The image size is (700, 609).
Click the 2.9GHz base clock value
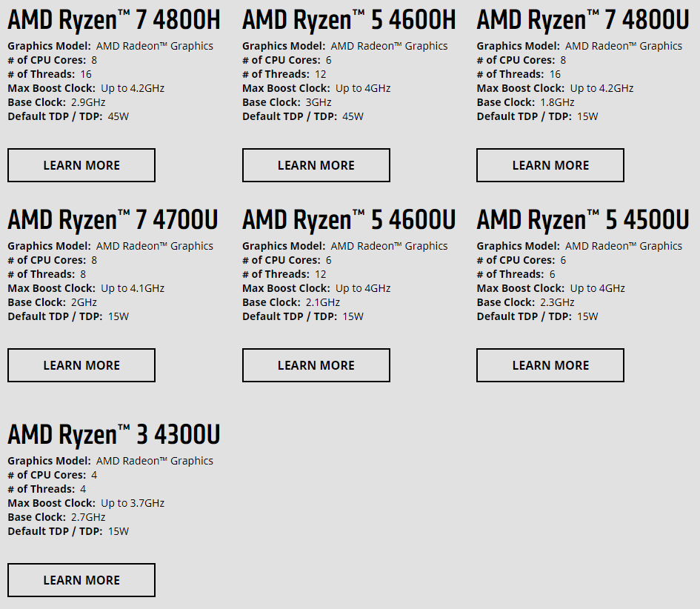pyautogui.click(x=88, y=102)
